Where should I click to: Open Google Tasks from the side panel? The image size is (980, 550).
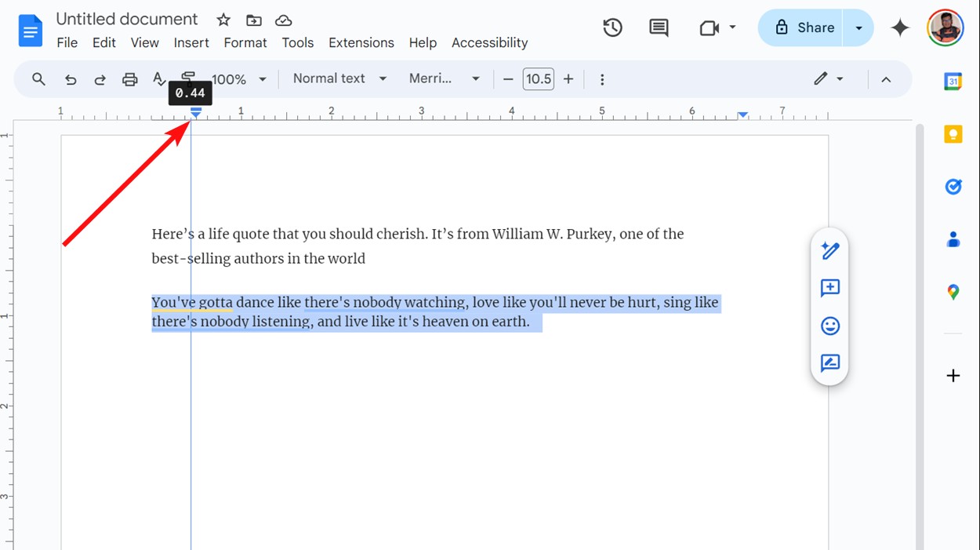tap(953, 186)
